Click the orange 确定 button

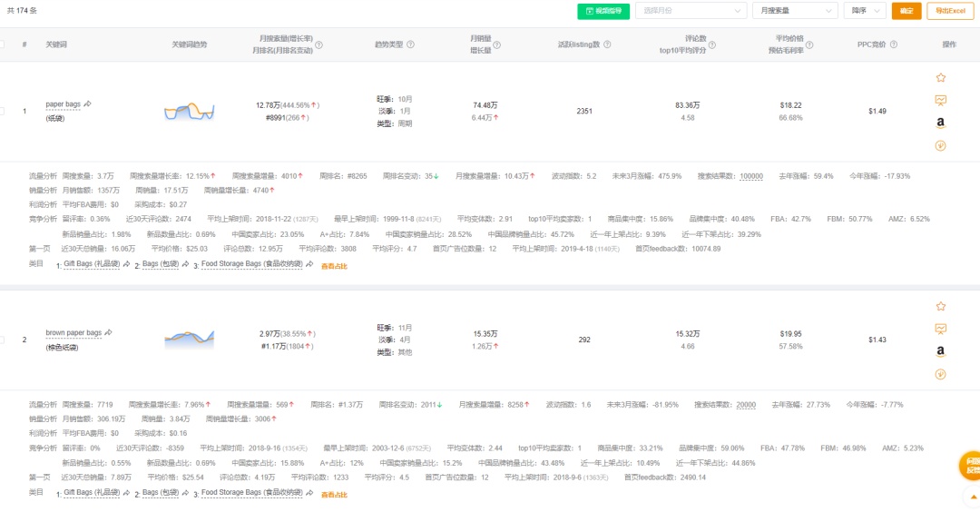point(906,11)
